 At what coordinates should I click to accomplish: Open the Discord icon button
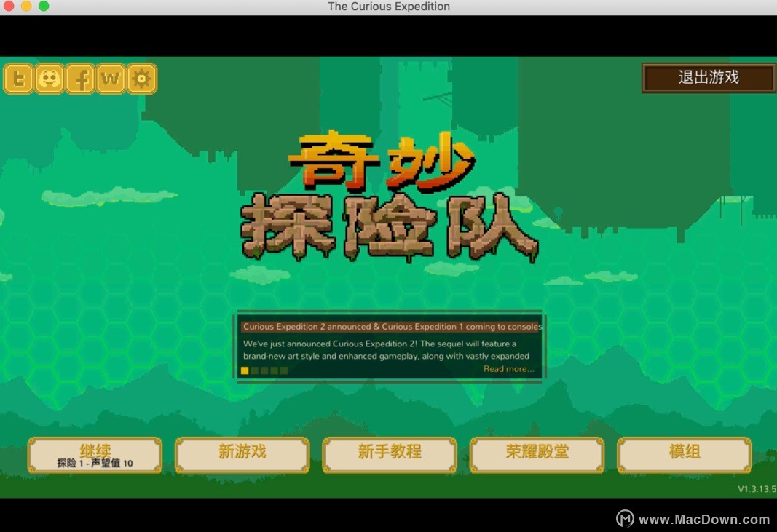(49, 79)
